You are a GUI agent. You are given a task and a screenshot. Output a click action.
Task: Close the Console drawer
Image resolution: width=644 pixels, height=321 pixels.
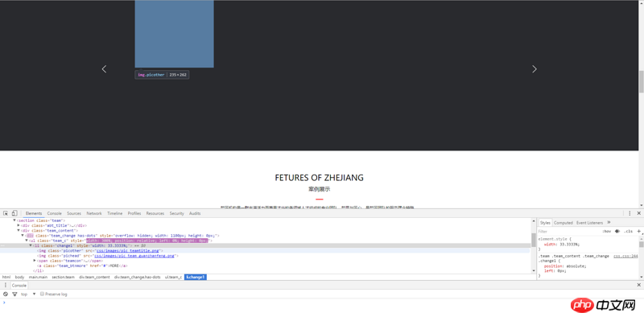click(638, 285)
